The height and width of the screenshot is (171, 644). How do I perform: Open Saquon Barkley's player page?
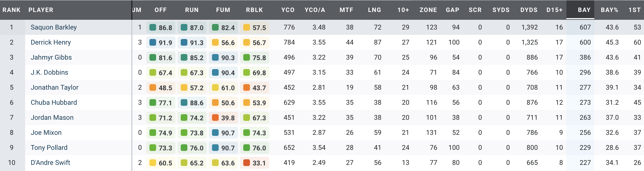(x=54, y=27)
